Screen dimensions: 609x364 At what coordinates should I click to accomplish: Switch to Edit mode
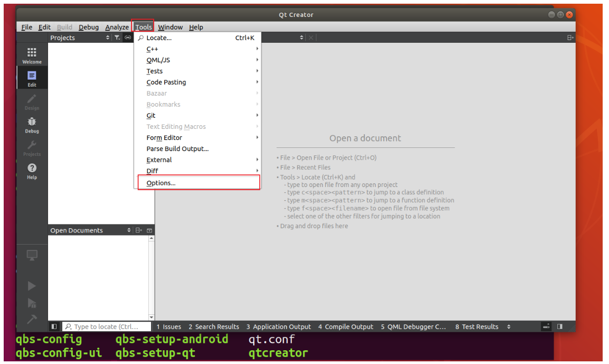[x=32, y=79]
